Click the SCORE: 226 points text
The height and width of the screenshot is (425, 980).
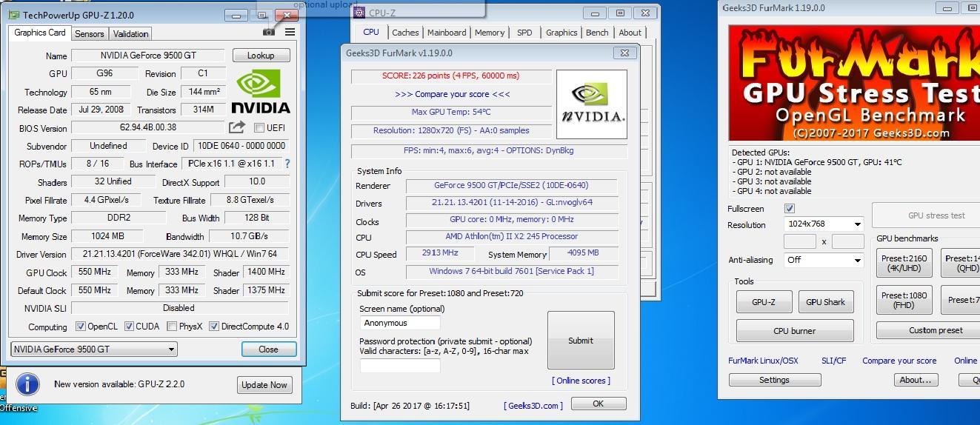(x=451, y=76)
